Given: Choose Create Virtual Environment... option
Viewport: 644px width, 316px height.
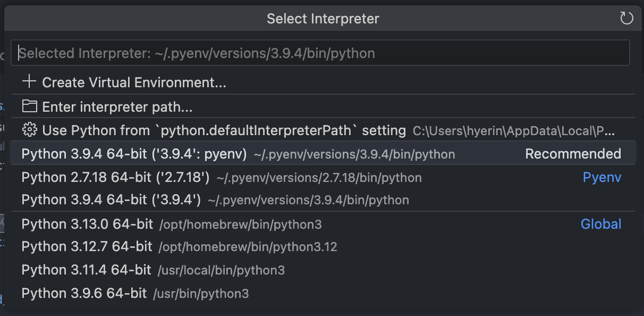Looking at the screenshot, I should 134,82.
